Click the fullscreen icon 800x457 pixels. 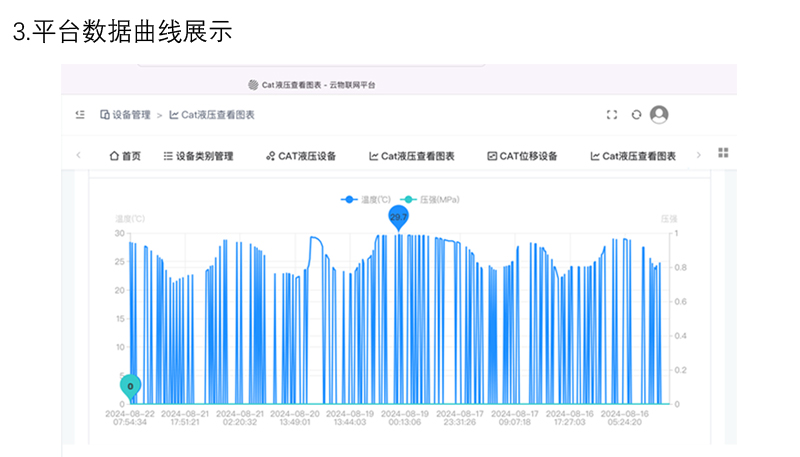click(x=612, y=115)
